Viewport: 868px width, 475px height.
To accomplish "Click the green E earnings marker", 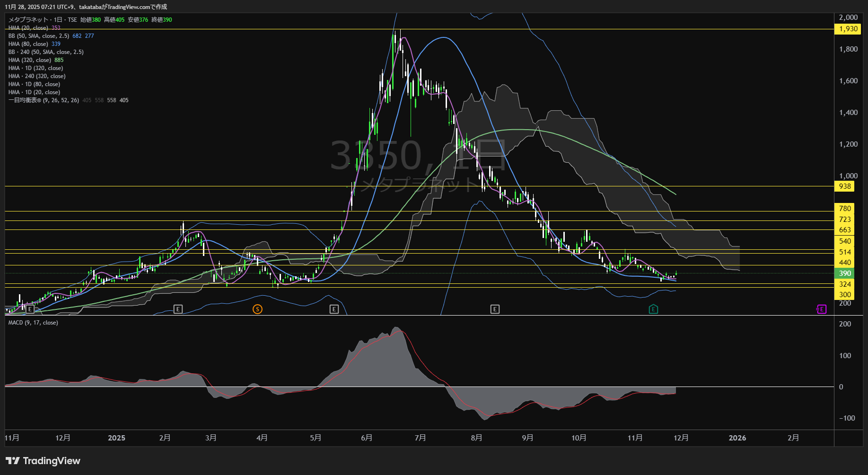I will point(653,309).
